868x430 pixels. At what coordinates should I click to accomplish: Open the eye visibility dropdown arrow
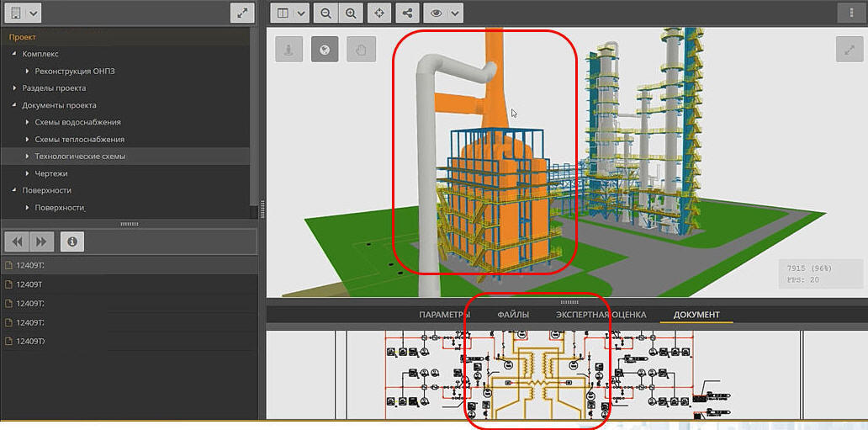(x=455, y=13)
